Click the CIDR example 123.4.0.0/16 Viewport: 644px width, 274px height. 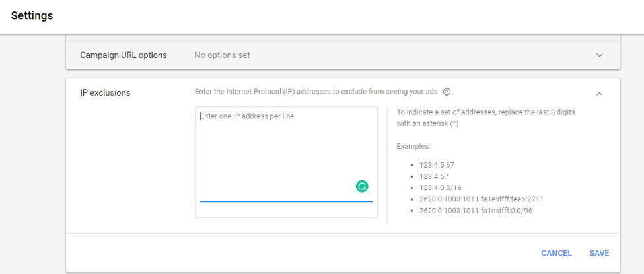(x=441, y=188)
